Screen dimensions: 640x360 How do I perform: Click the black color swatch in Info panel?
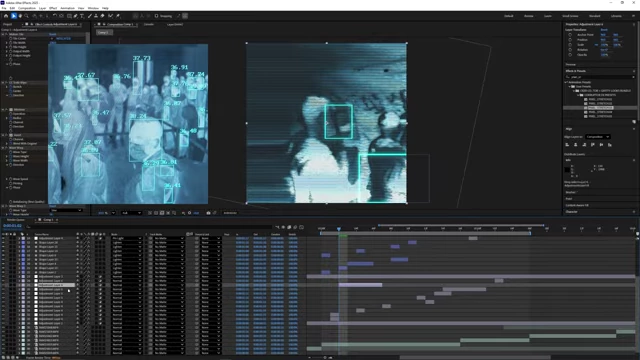(567, 169)
